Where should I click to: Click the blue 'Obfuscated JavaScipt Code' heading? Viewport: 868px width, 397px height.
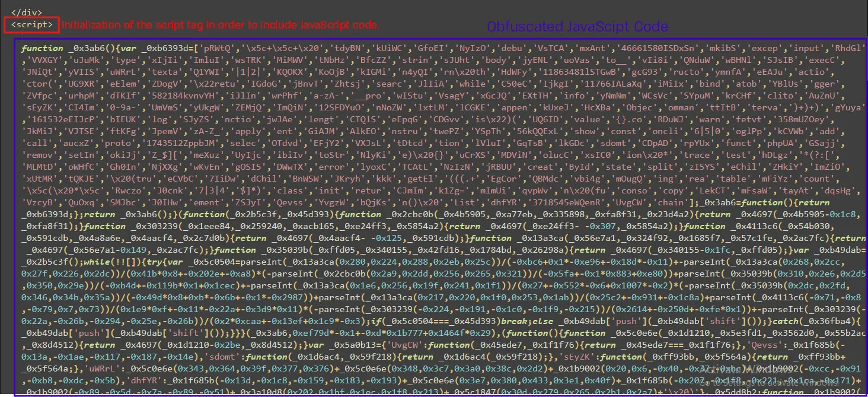(x=576, y=26)
